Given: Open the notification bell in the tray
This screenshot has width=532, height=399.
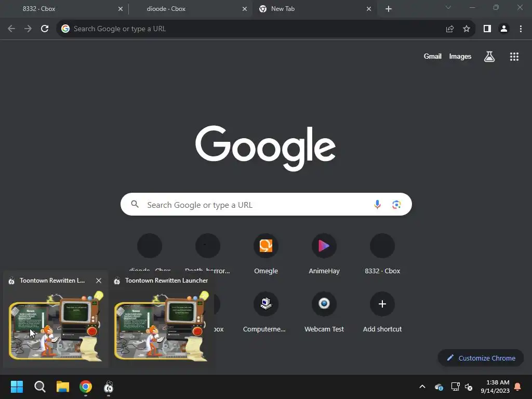Looking at the screenshot, I should (x=518, y=387).
